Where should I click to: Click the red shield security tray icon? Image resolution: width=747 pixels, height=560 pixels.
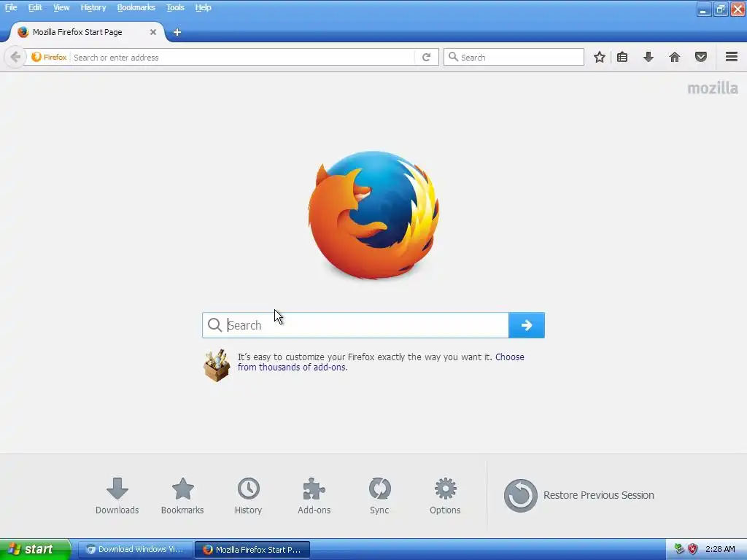(x=693, y=549)
